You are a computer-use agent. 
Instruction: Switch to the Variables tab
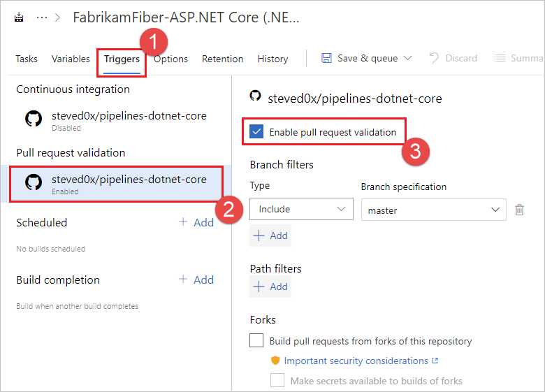point(71,59)
